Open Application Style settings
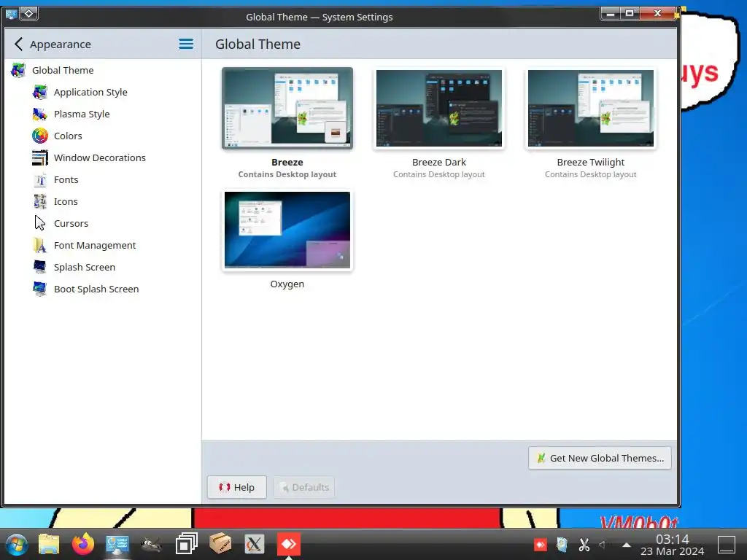 (x=90, y=92)
